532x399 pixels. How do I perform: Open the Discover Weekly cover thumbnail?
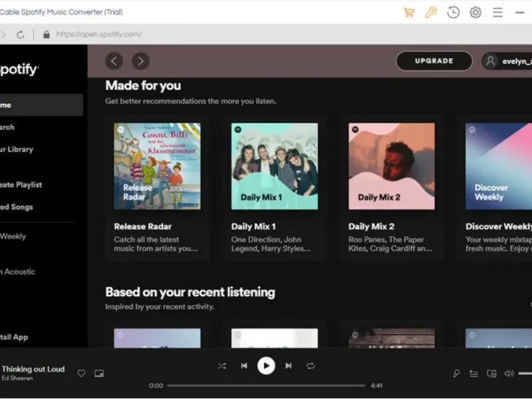[499, 166]
